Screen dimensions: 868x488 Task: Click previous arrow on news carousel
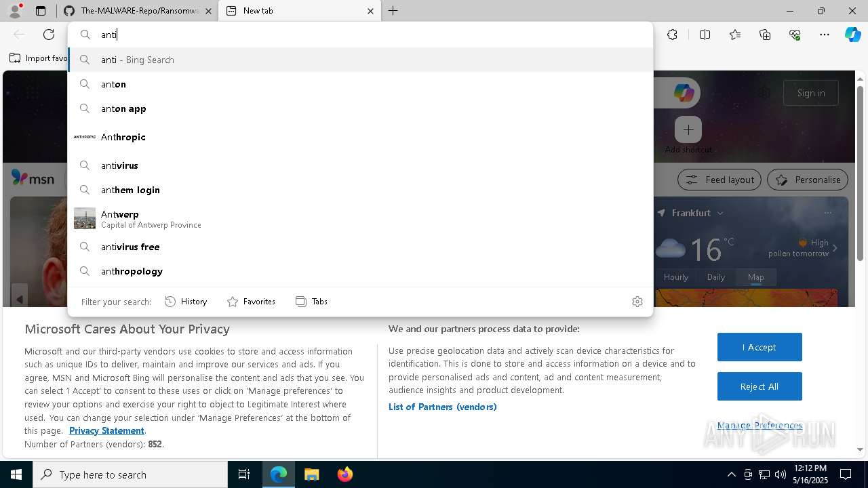point(20,299)
